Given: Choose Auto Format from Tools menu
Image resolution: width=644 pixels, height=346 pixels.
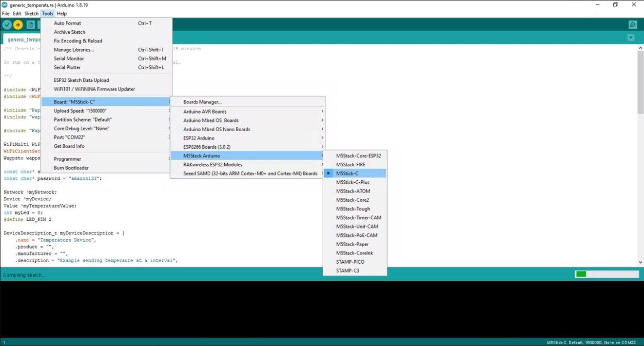Looking at the screenshot, I should 106,23.
